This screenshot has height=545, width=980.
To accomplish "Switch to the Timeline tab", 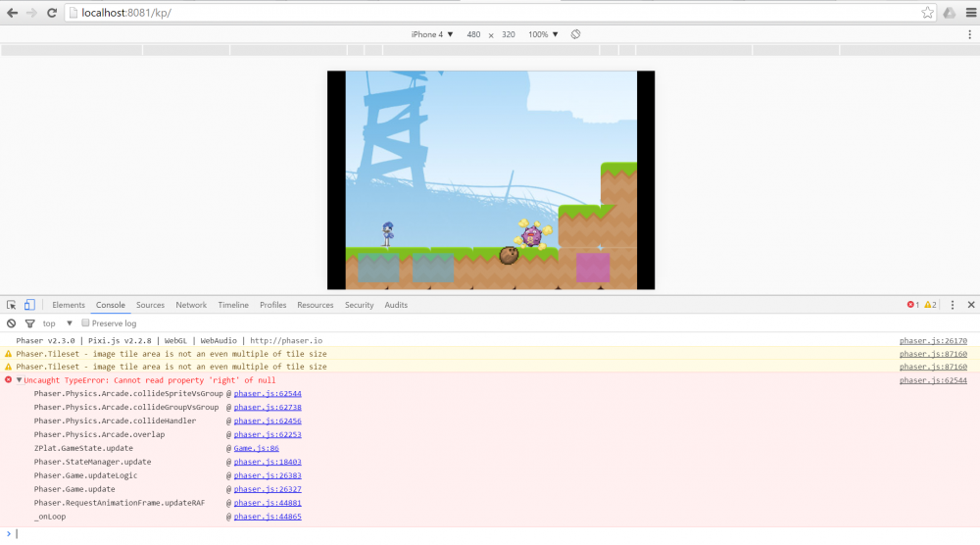I will tap(233, 305).
